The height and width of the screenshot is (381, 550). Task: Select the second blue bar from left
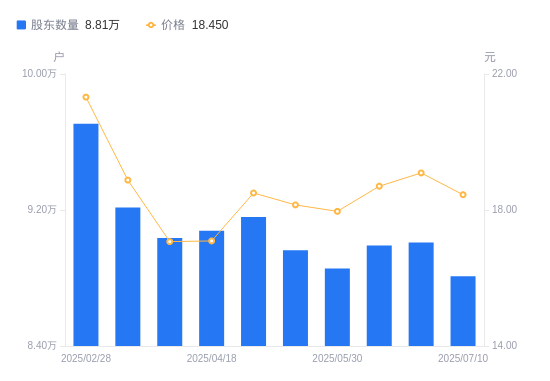[128, 276]
